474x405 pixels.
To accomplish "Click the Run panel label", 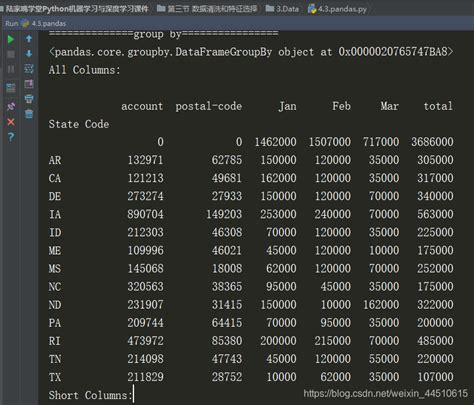I will (12, 24).
